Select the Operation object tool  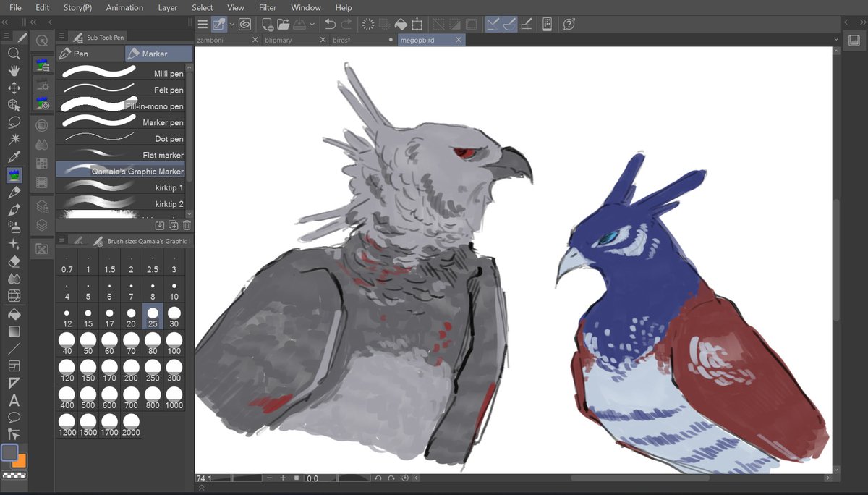[14, 106]
